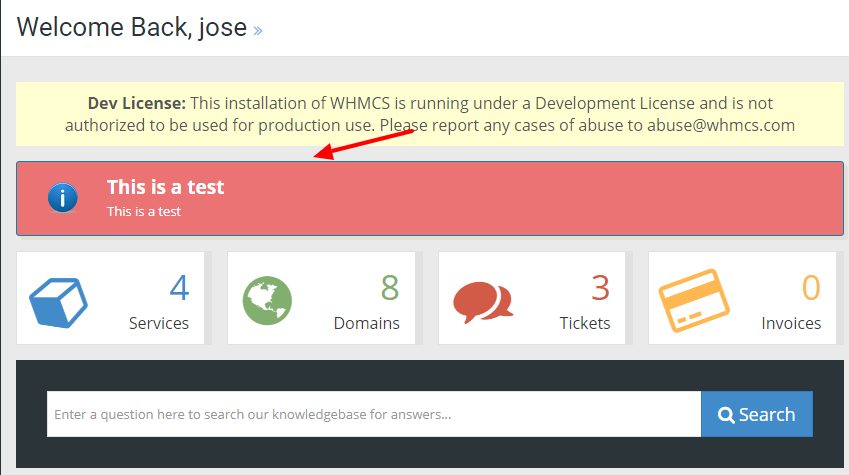Click the blue info icon in red alert
This screenshot has width=849, height=475.
(x=62, y=197)
